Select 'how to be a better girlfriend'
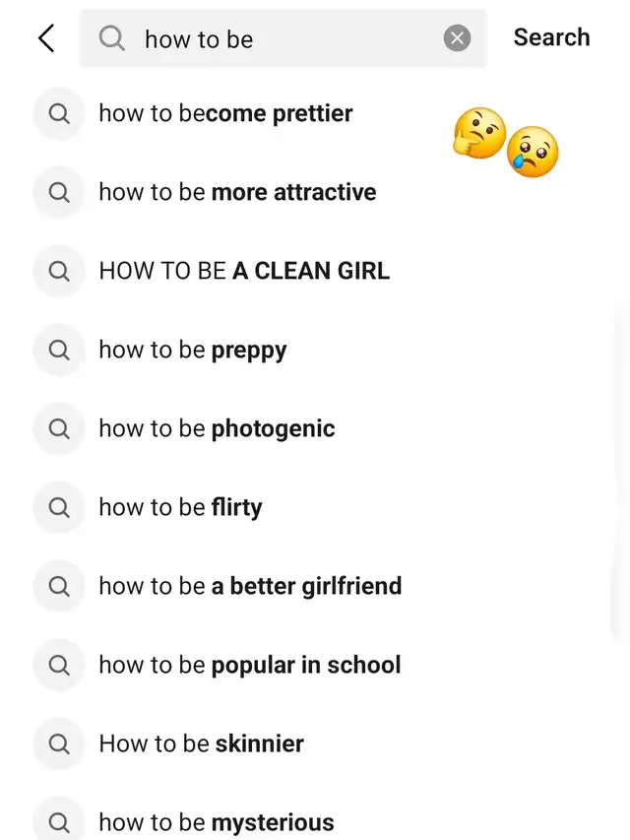Screen dimensions: 630x840 [250, 586]
